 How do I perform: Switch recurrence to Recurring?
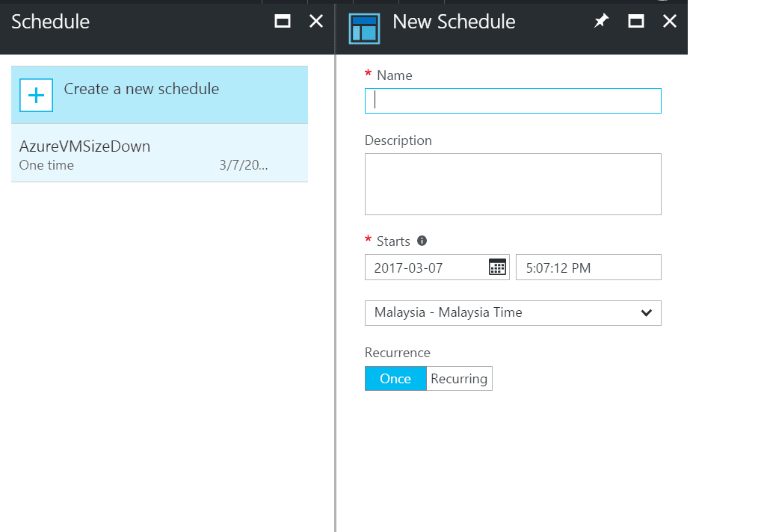458,378
